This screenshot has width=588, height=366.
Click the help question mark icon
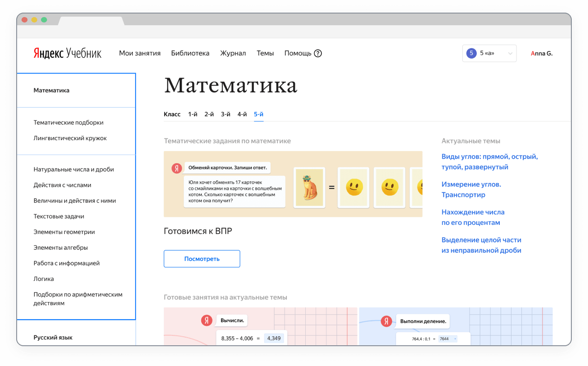tap(318, 53)
